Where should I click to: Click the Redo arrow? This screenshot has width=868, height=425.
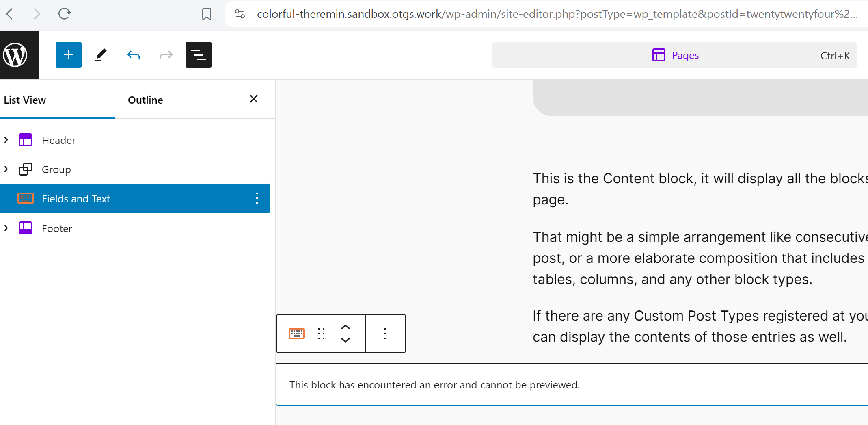[x=166, y=55]
